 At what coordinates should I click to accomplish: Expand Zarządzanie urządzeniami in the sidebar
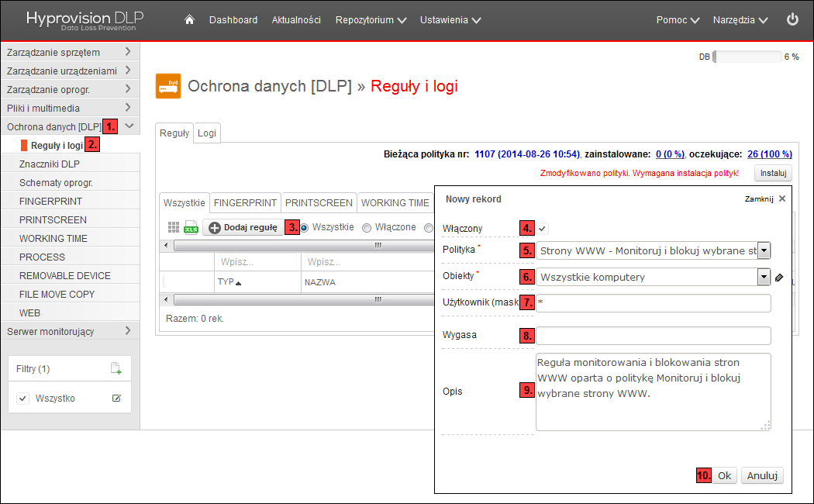(x=70, y=71)
